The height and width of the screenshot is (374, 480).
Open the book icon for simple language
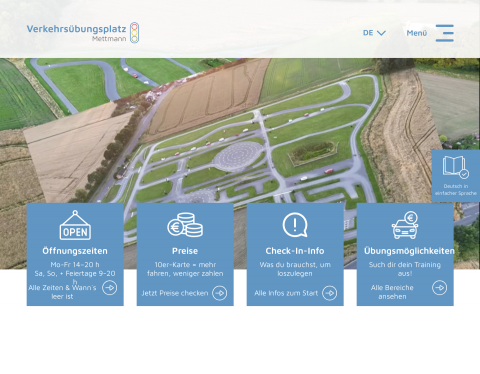click(456, 167)
